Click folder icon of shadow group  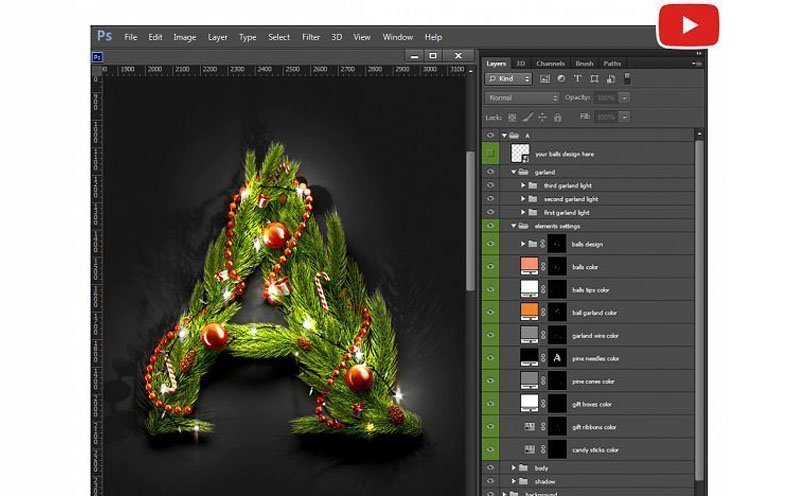pyautogui.click(x=523, y=481)
